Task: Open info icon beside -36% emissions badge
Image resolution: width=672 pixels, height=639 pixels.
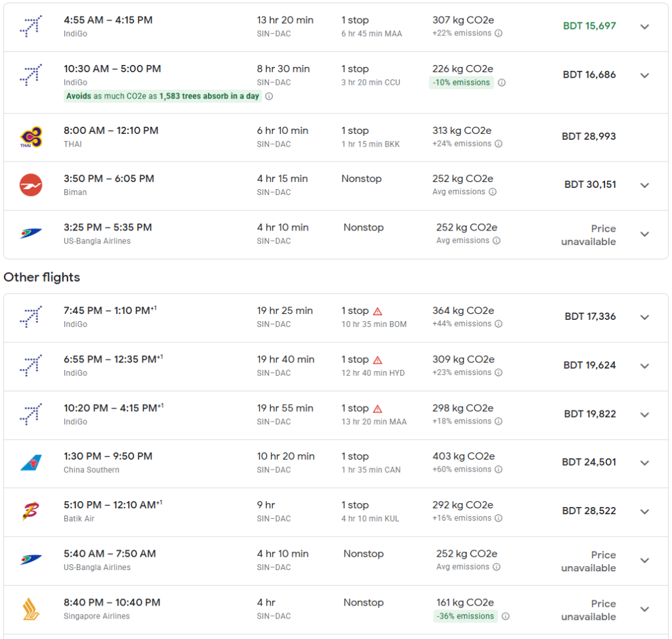Action: tap(505, 616)
